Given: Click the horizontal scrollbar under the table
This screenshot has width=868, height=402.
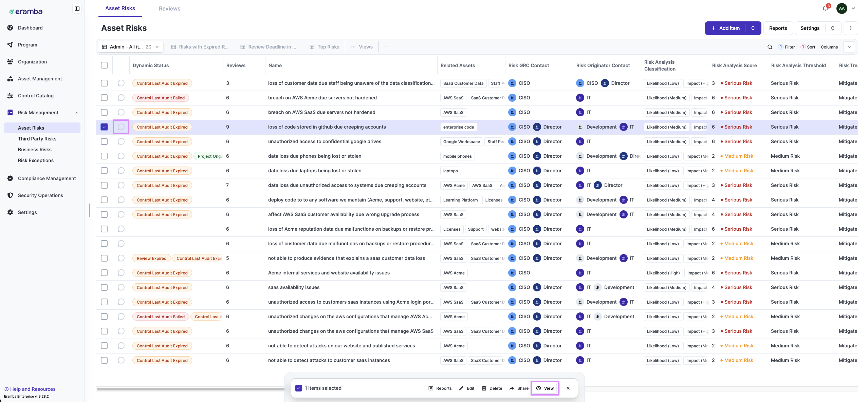Looking at the screenshot, I should 190,389.
